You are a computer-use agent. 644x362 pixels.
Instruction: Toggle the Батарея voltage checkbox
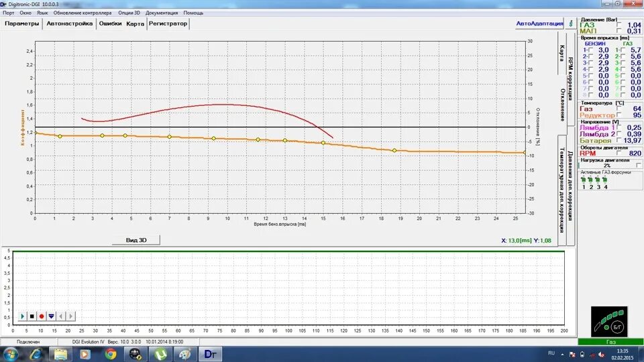point(619,140)
